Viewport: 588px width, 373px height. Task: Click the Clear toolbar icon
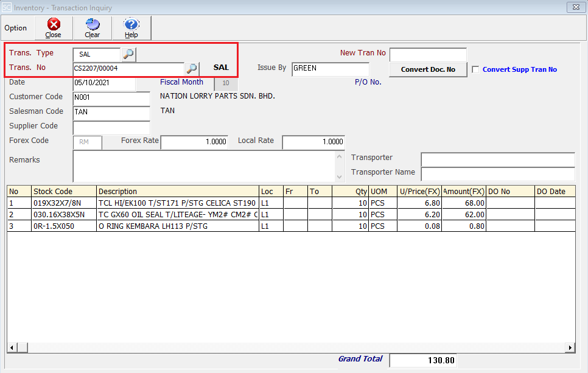pyautogui.click(x=93, y=28)
